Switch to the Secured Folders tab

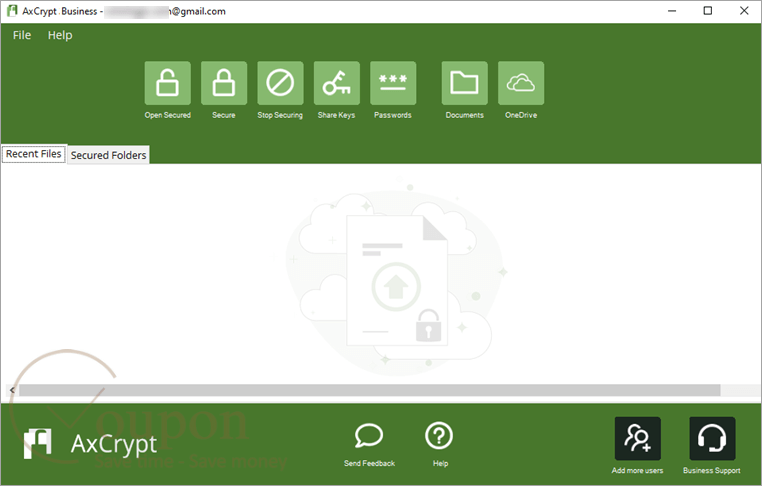pos(108,155)
